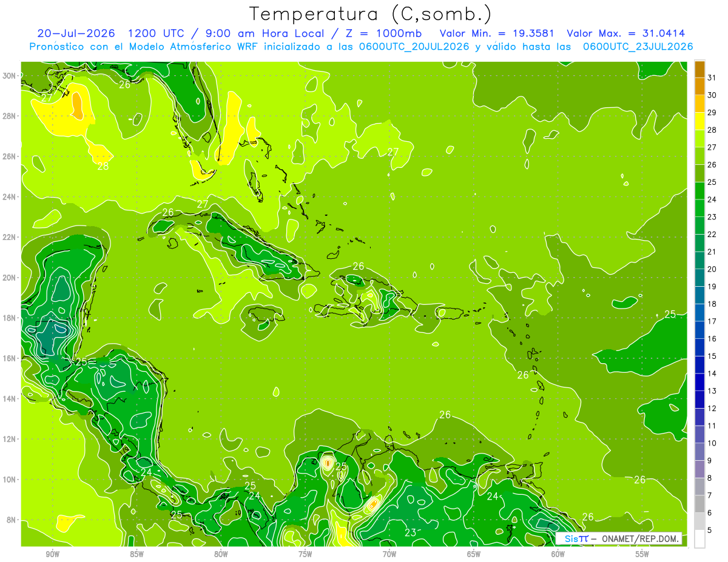Click the legend swatch between 25 and 26
This screenshot has width=728, height=562.
(x=699, y=173)
